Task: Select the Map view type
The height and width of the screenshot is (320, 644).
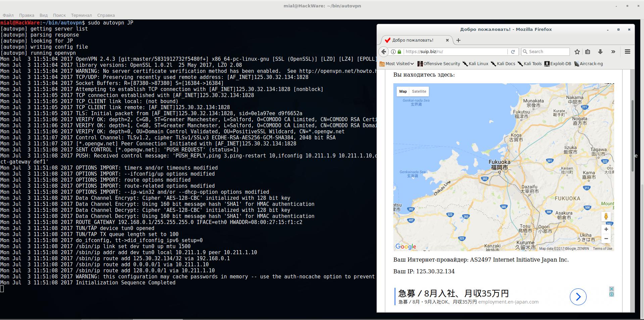Action: (403, 91)
